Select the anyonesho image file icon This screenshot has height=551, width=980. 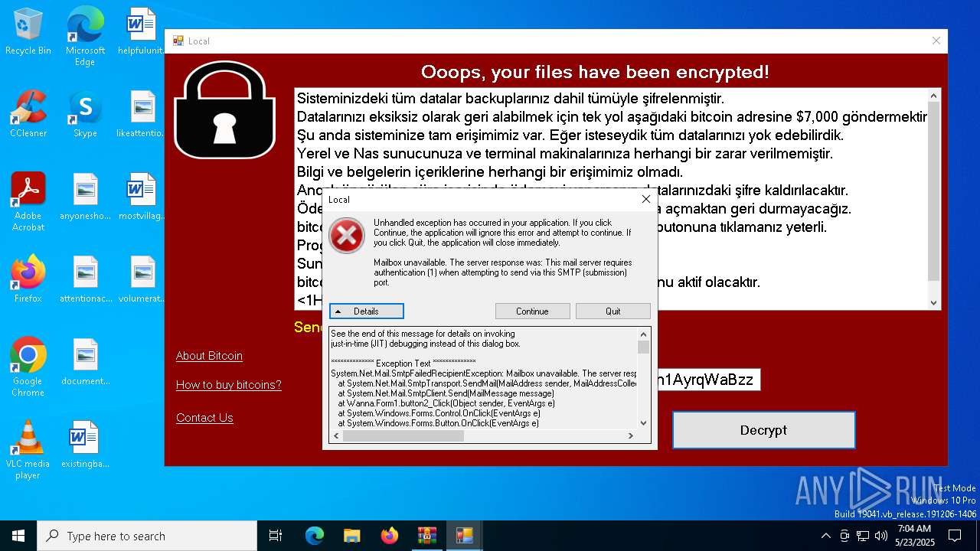point(85,196)
